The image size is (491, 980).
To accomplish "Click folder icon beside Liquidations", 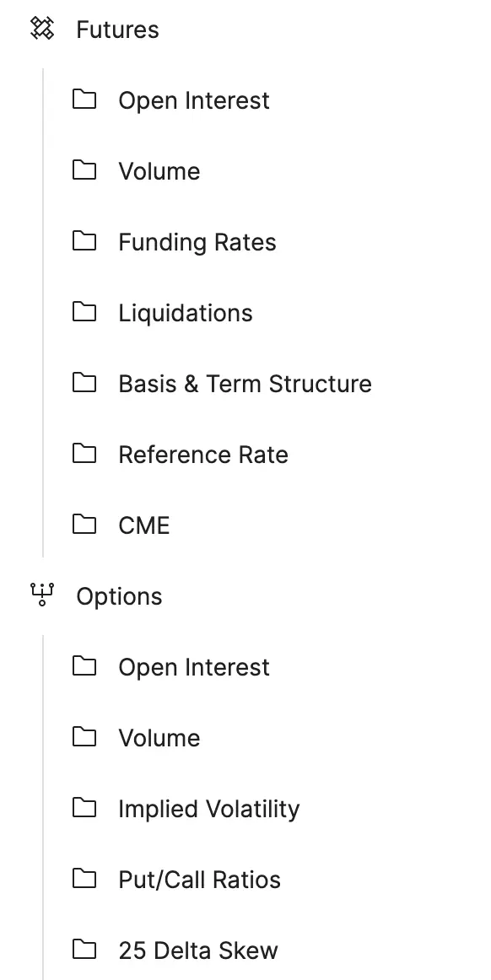I will (84, 312).
